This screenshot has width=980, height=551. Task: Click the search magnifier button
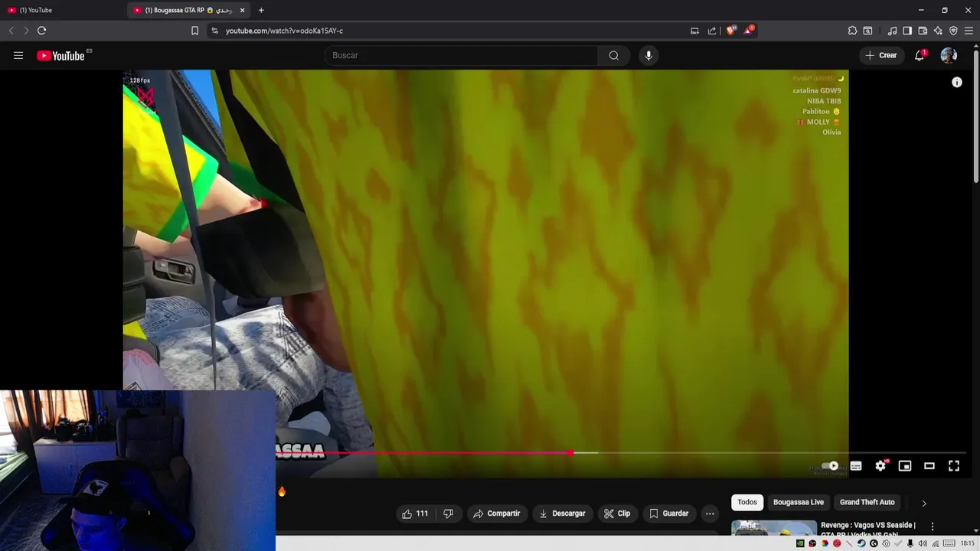point(613,55)
